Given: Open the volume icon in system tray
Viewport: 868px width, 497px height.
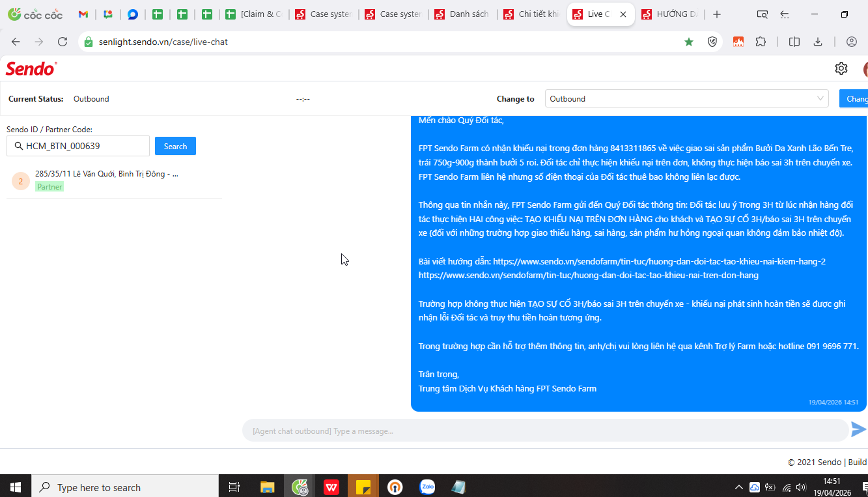Looking at the screenshot, I should pos(801,487).
